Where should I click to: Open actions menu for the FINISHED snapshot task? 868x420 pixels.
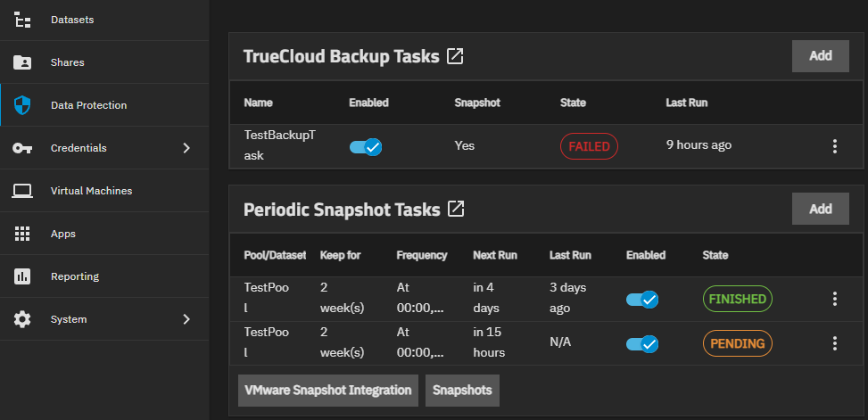[x=835, y=300]
